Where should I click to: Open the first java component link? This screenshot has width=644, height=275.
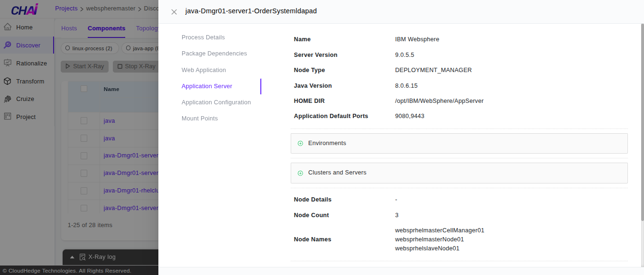(x=109, y=121)
